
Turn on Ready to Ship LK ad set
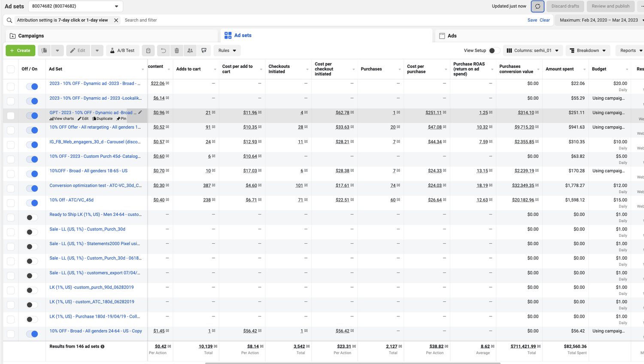pos(32,218)
